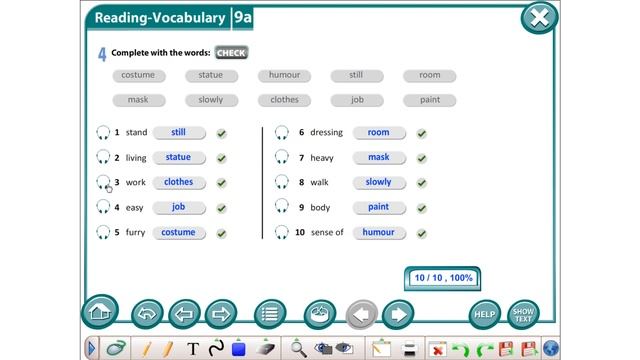Click the answer field 'mask' next to heavy
The height and width of the screenshot is (360, 640).
pos(379,158)
